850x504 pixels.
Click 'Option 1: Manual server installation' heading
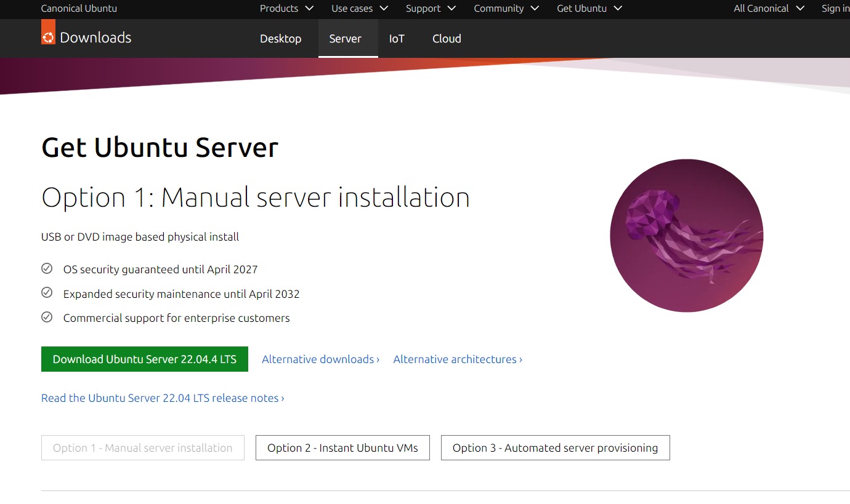pyautogui.click(x=256, y=198)
